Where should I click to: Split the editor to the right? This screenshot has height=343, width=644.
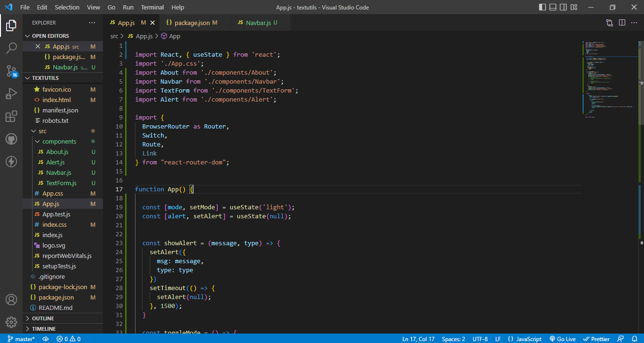coord(622,23)
